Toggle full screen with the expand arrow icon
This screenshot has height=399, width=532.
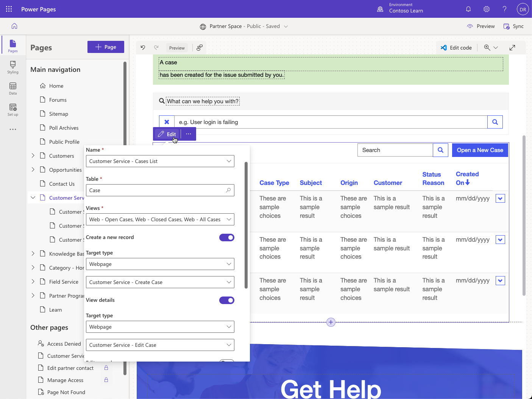[512, 47]
